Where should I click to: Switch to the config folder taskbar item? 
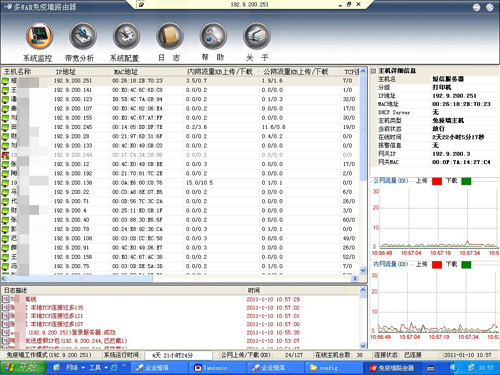[x=333, y=368]
